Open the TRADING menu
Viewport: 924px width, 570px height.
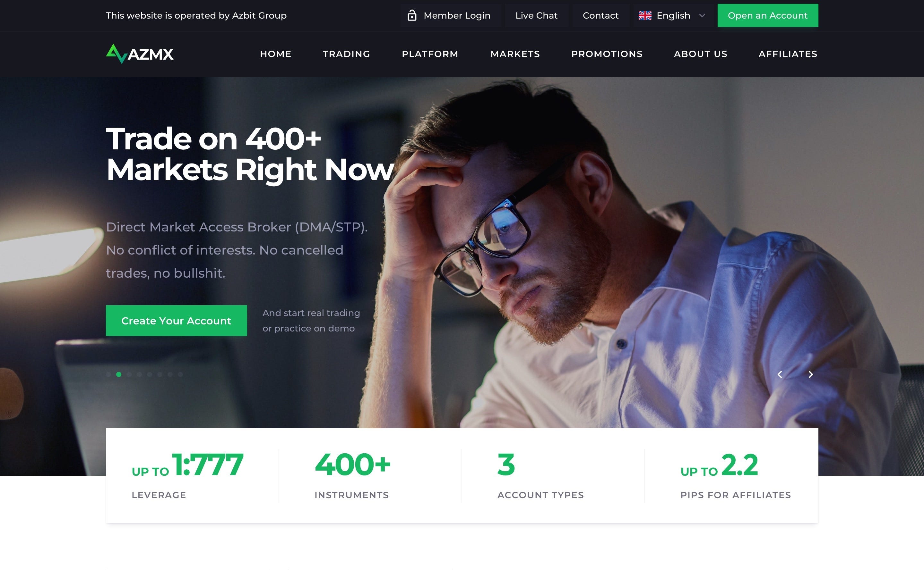tap(346, 54)
